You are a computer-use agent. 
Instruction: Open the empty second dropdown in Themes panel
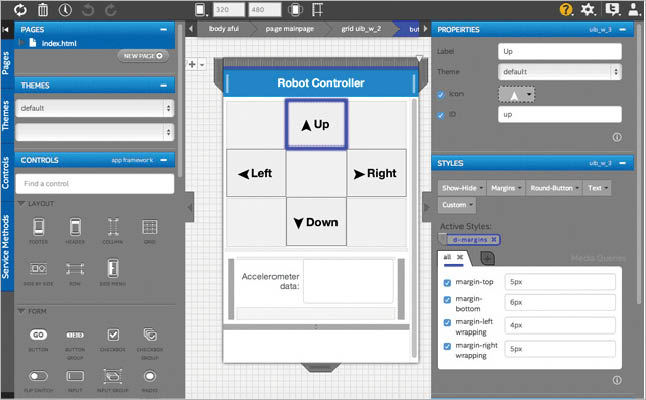[95, 132]
